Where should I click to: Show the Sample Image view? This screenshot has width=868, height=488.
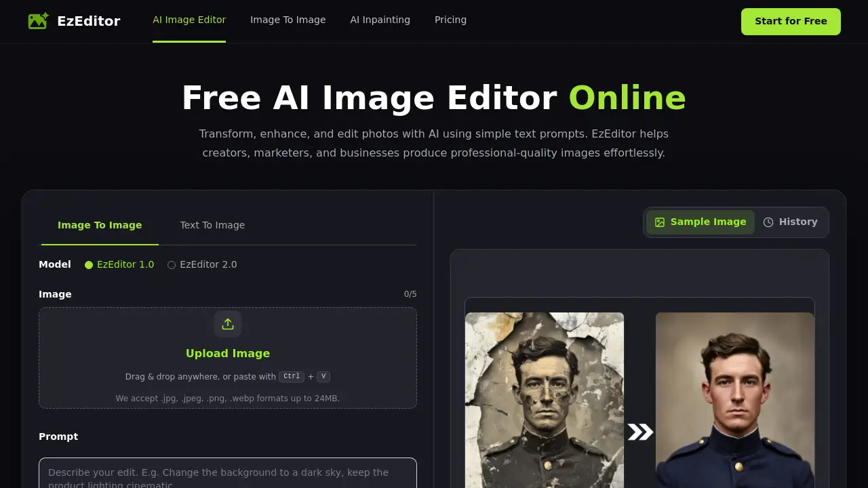click(x=701, y=222)
